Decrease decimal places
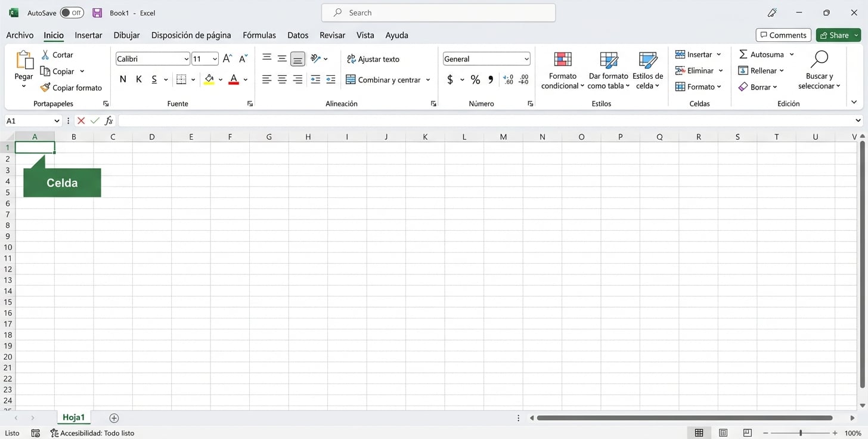Image resolution: width=868 pixels, height=439 pixels. pos(523,79)
